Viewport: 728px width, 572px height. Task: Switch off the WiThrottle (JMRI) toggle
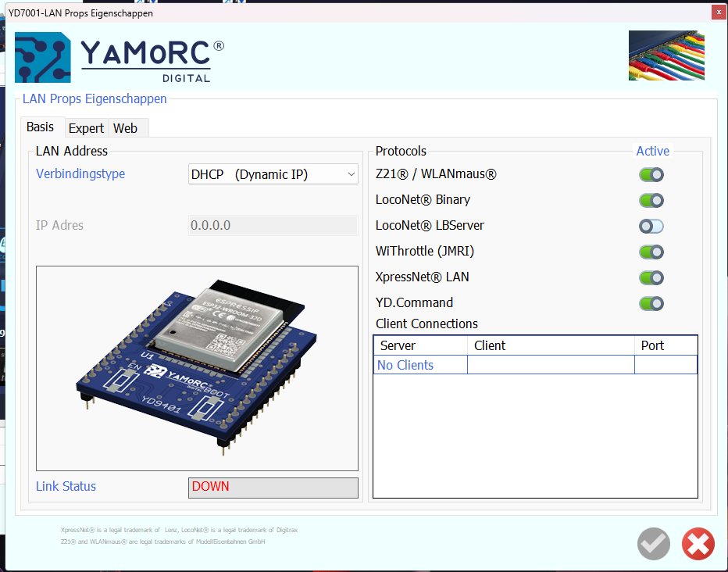(x=651, y=252)
